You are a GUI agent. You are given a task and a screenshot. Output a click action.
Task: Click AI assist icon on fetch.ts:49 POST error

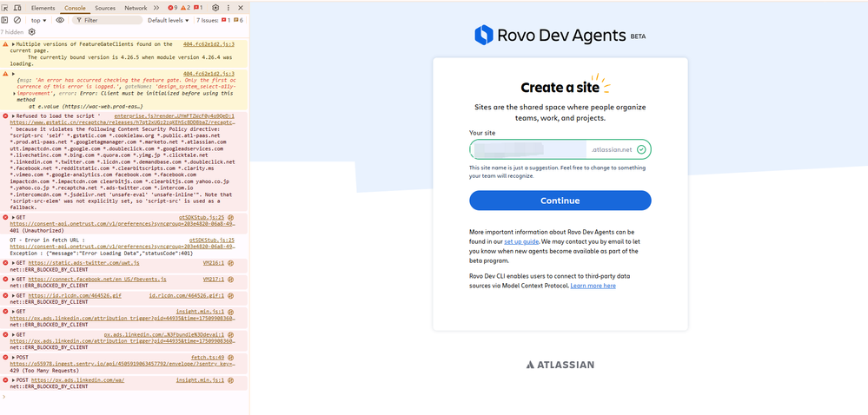click(x=231, y=358)
